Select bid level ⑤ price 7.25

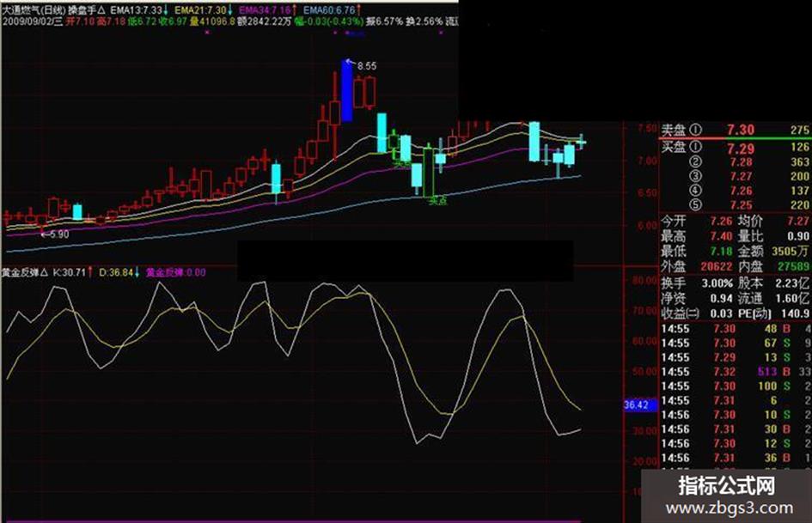(x=741, y=205)
